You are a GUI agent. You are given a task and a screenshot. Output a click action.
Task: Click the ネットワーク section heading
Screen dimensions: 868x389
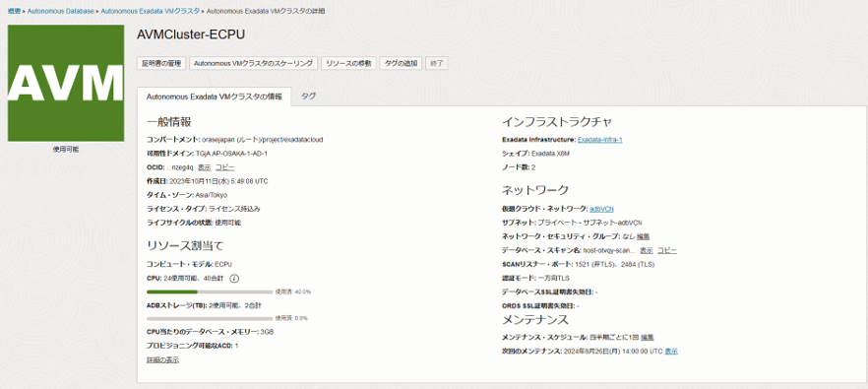[x=535, y=190]
